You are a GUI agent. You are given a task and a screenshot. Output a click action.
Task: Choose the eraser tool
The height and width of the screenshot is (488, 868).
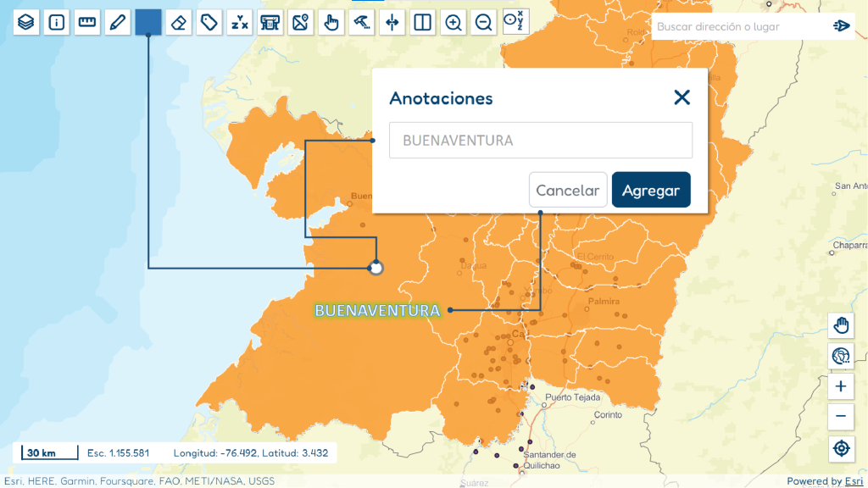178,22
